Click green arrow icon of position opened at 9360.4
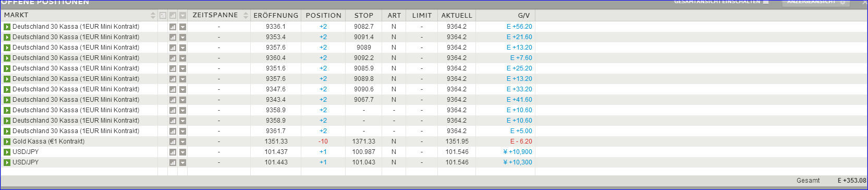This screenshot has height=190, width=868. [7, 58]
